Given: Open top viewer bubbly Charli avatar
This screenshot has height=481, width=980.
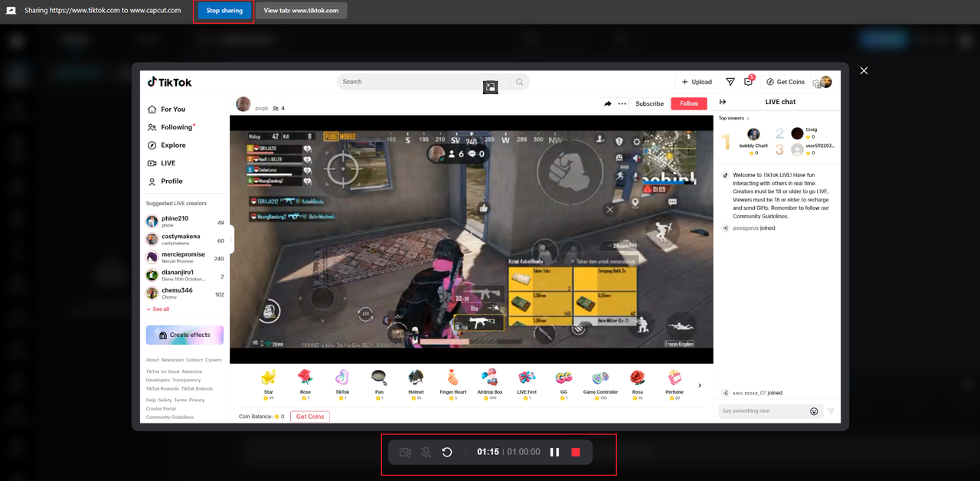Looking at the screenshot, I should [x=753, y=135].
